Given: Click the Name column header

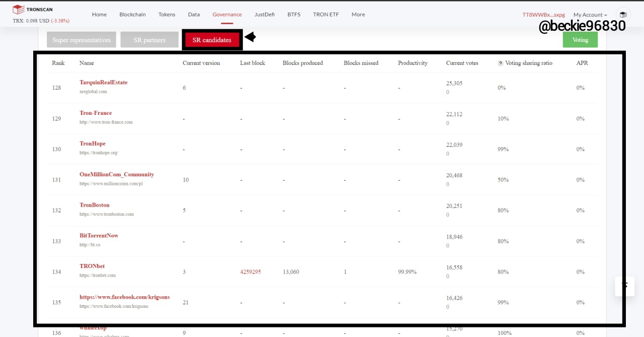Looking at the screenshot, I should 87,63.
